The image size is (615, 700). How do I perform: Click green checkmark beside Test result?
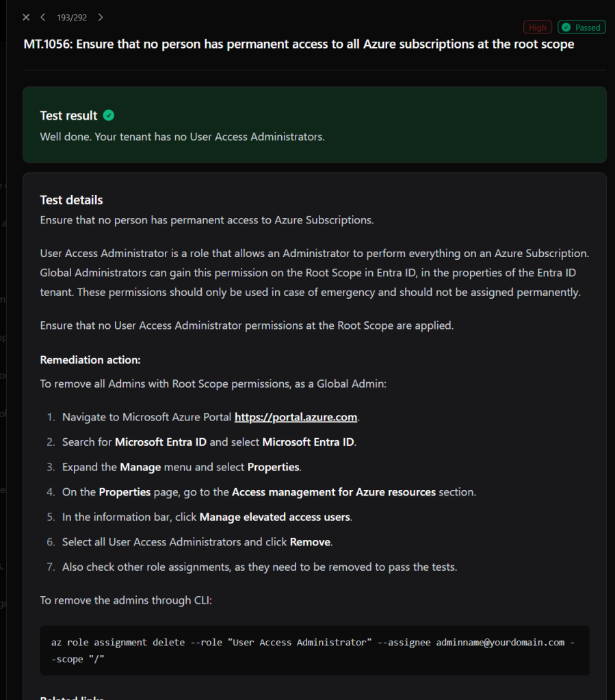109,116
